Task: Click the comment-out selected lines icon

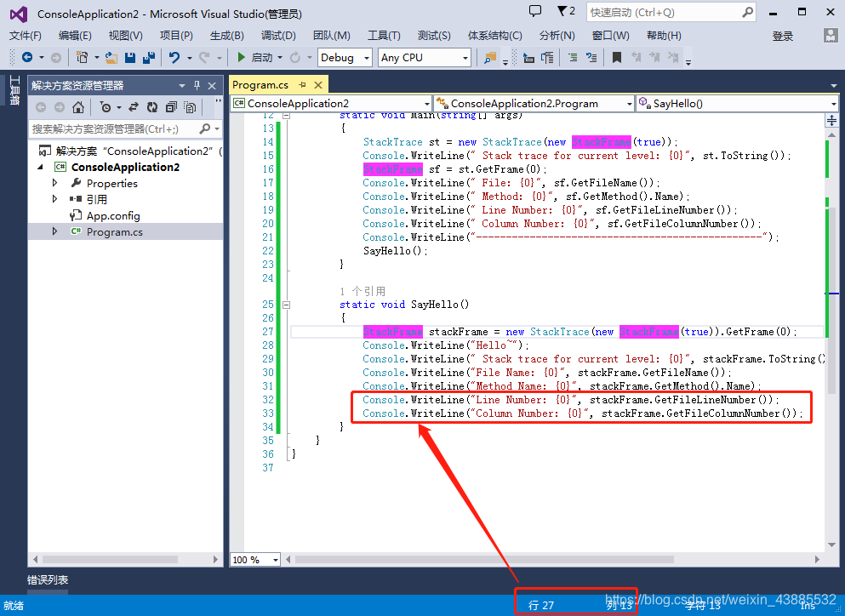Action: 573,57
